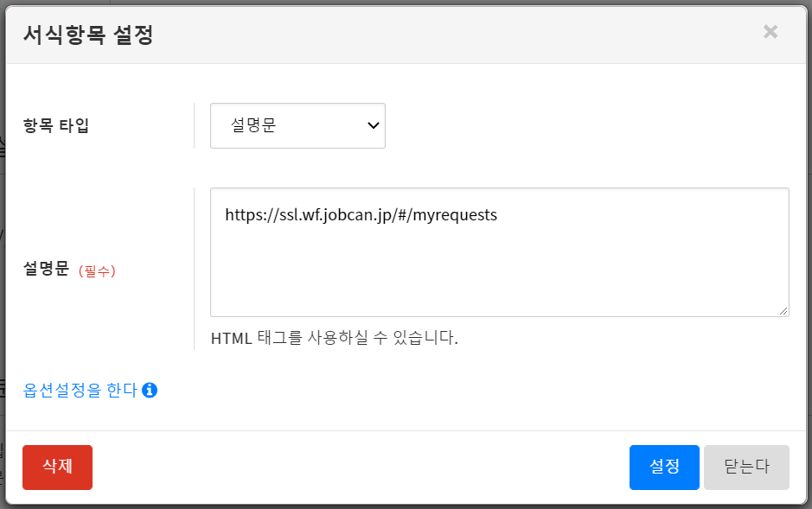Click the gray 닫는다 button
The height and width of the screenshot is (509, 812).
(746, 467)
